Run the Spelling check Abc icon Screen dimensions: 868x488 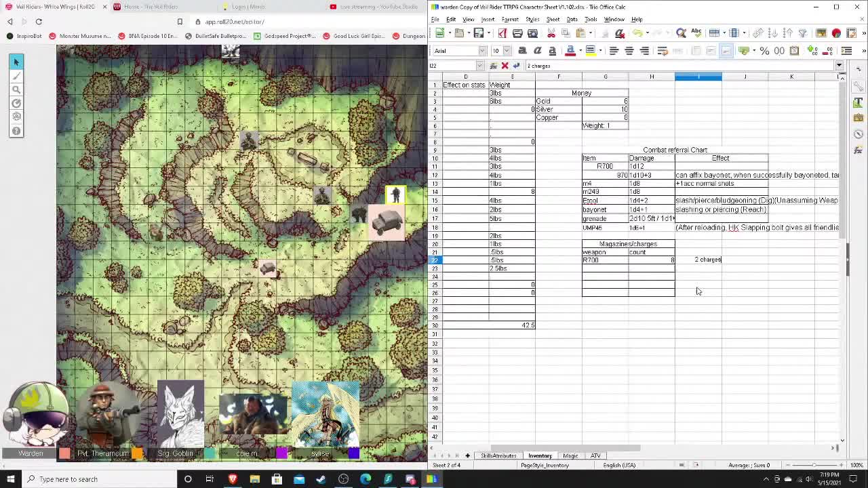(696, 33)
